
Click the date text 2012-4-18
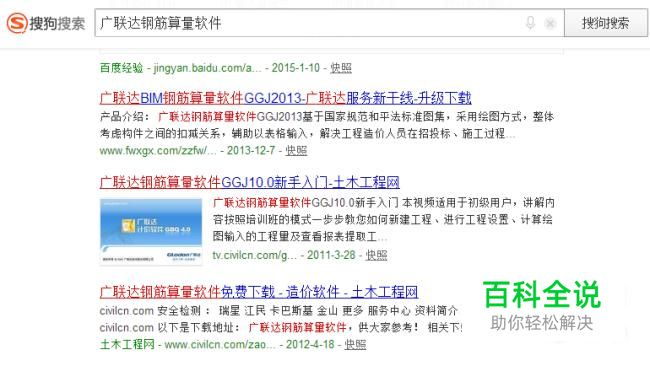(310, 344)
